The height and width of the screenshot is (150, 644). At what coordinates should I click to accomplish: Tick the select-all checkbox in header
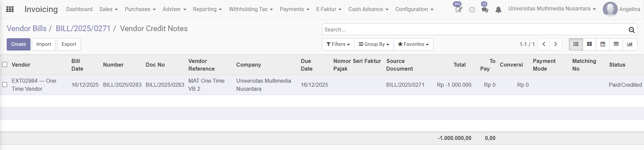tap(5, 64)
